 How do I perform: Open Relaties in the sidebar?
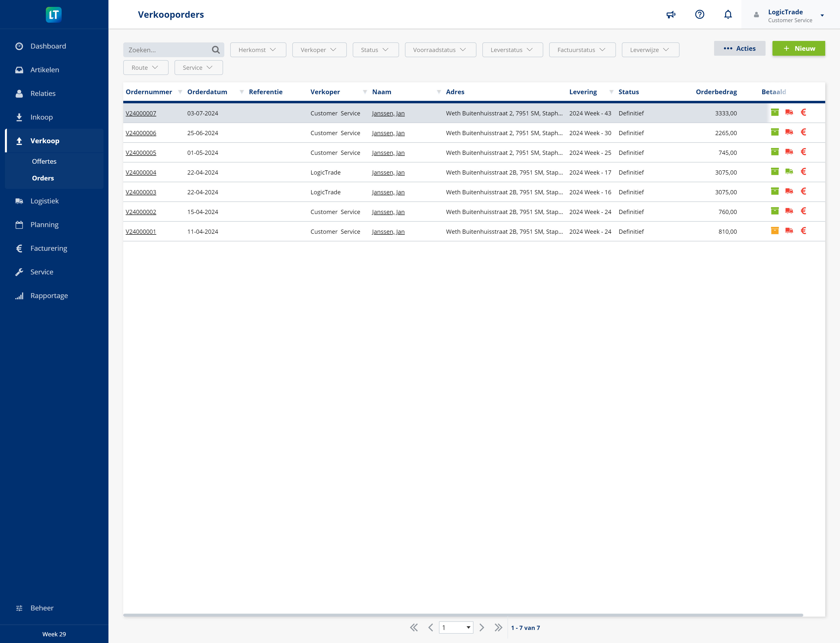click(x=43, y=93)
